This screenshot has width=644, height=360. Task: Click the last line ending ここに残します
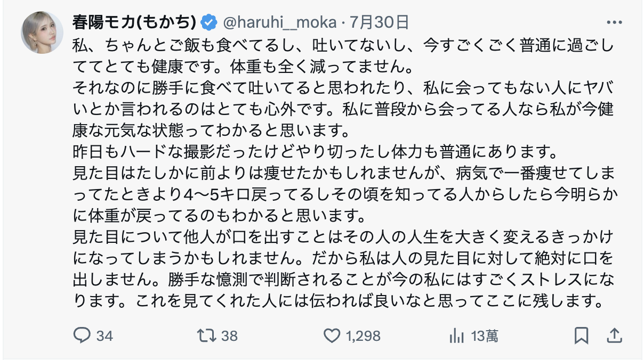click(x=340, y=301)
